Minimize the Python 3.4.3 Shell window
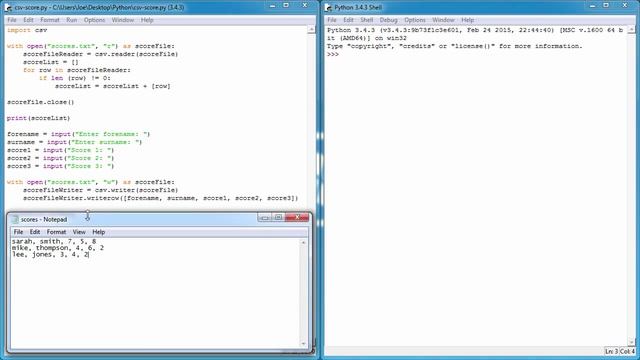640x360 pixels. point(593,5)
